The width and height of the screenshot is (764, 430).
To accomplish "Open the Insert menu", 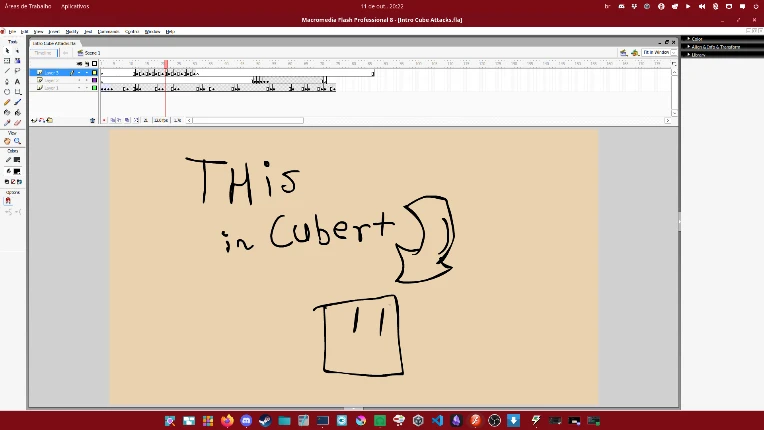I will 54,32.
